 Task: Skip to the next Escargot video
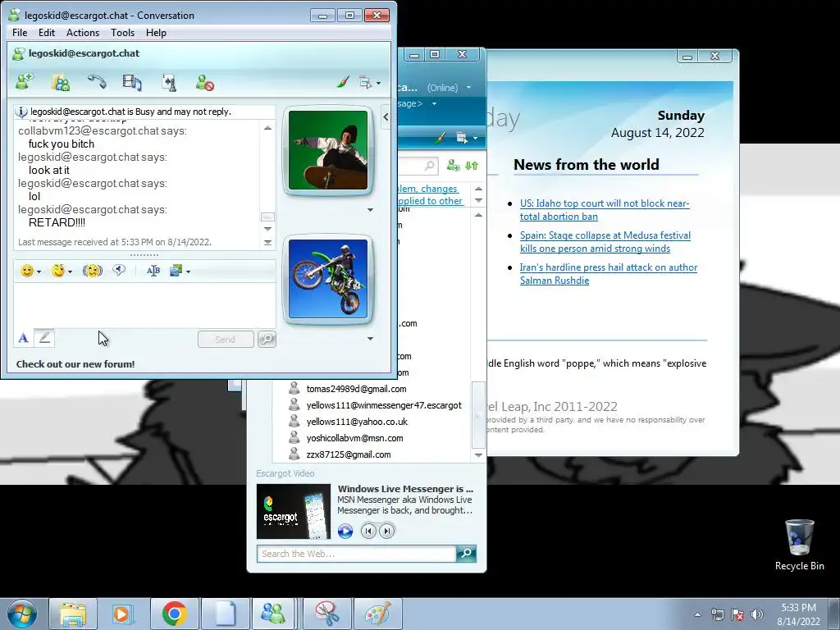point(387,531)
